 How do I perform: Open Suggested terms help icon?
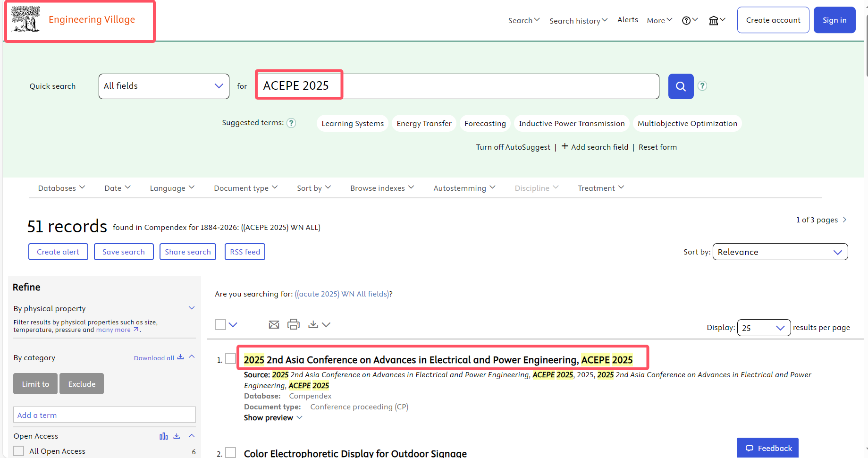coord(292,123)
